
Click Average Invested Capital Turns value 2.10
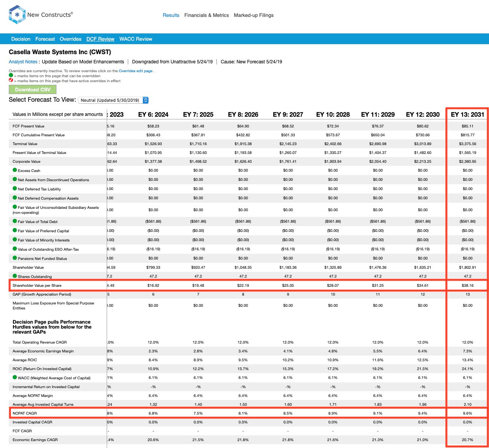pyautogui.click(x=468, y=405)
